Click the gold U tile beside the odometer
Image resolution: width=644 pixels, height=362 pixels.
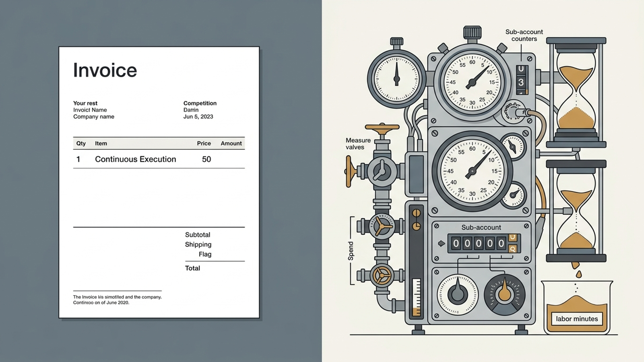[x=512, y=238]
